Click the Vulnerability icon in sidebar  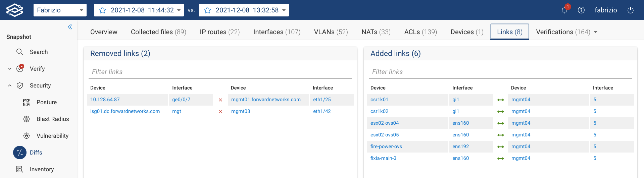27,136
